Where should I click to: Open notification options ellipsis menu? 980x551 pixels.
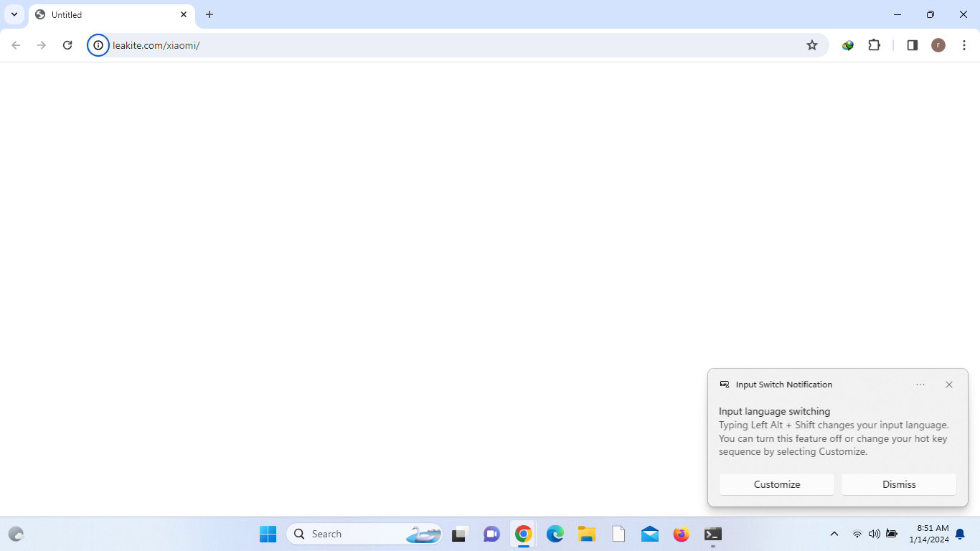pos(920,385)
